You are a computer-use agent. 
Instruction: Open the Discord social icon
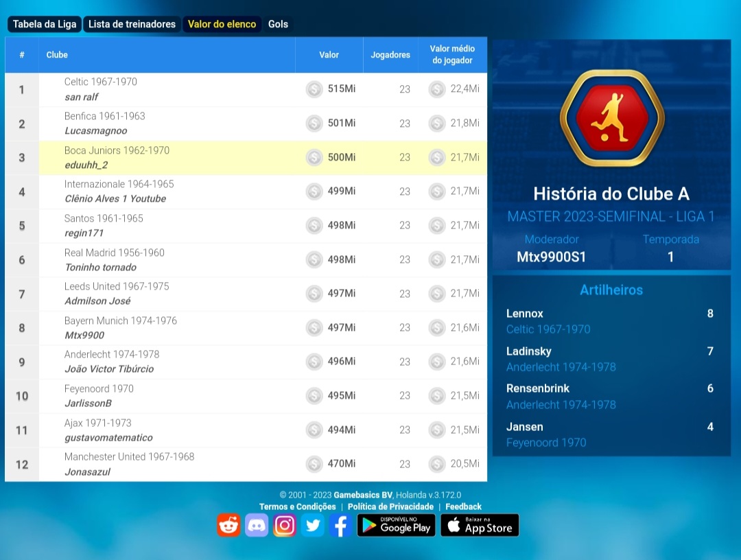[x=257, y=526]
